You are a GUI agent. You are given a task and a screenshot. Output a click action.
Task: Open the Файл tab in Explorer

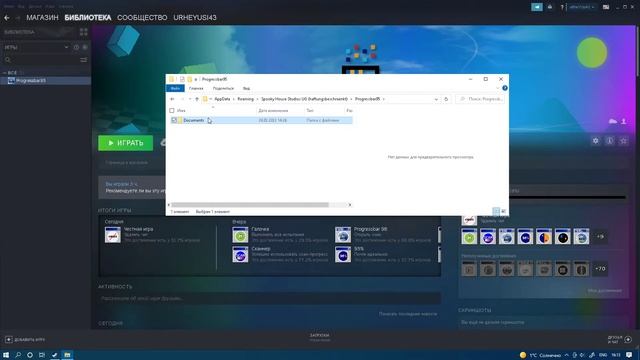tap(175, 88)
